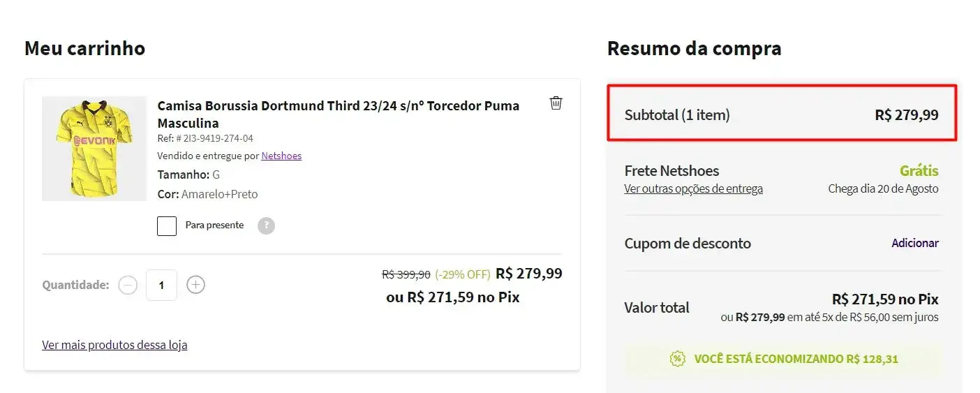
Task: Click the question mark help icon
Action: (x=266, y=225)
